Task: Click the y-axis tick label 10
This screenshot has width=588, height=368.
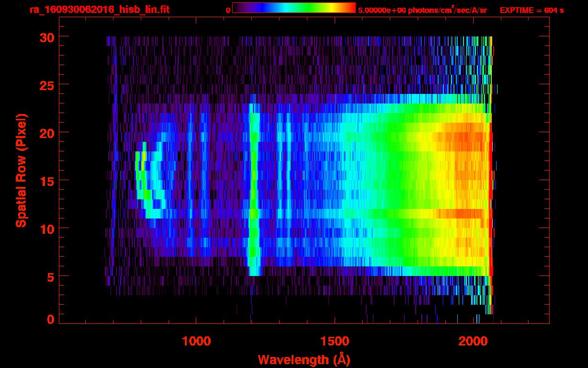Action: pos(46,229)
